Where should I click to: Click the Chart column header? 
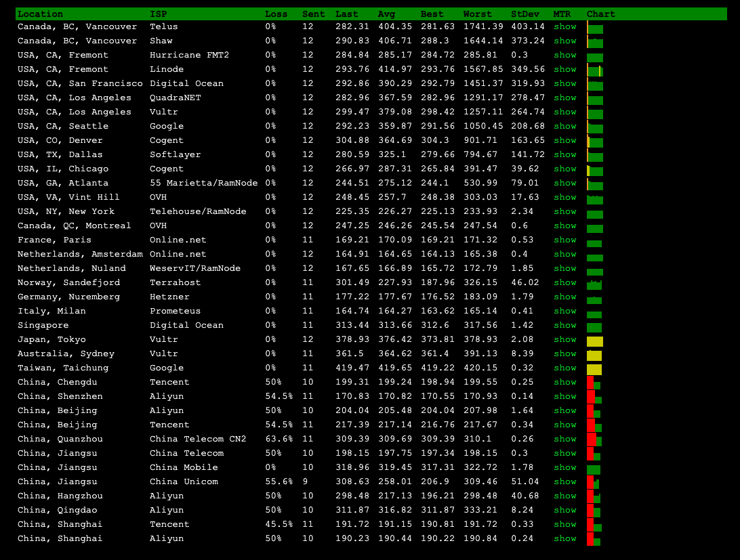pos(601,14)
